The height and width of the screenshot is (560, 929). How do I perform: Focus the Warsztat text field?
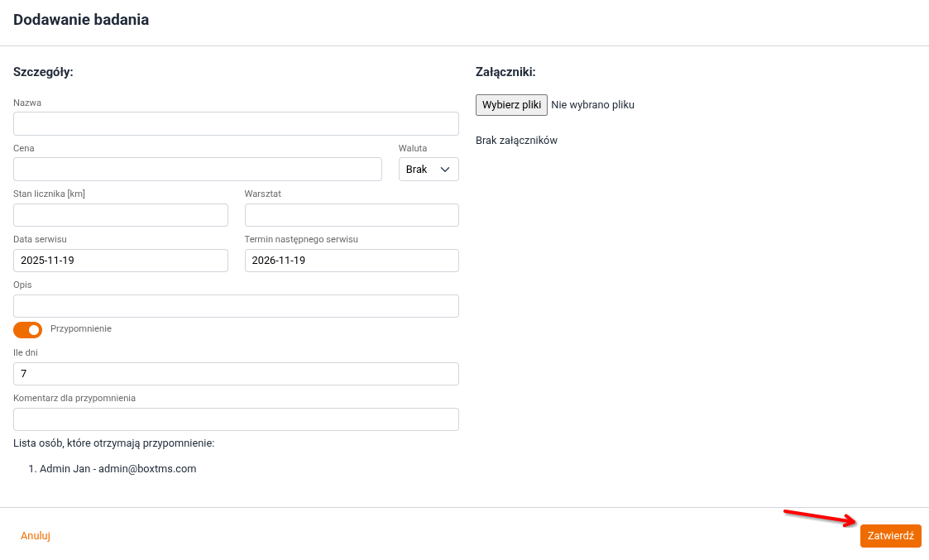[x=352, y=215]
